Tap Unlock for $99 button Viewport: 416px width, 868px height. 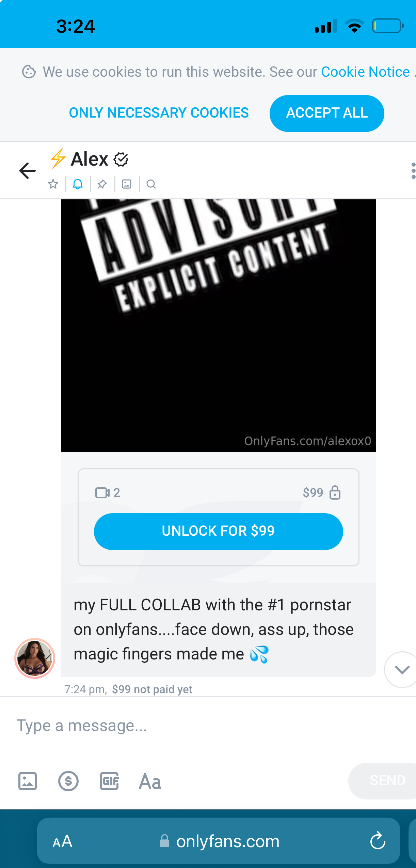click(219, 531)
